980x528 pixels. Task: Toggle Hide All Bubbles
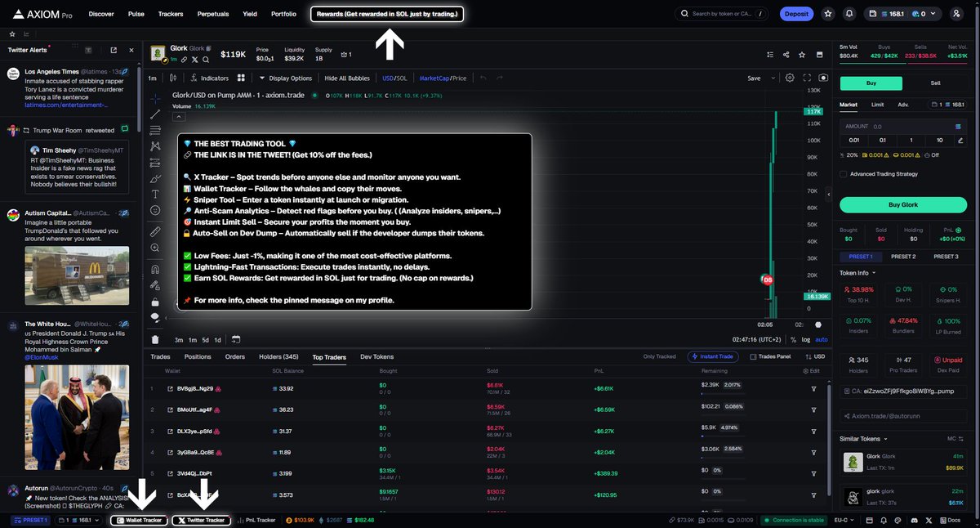tap(347, 78)
